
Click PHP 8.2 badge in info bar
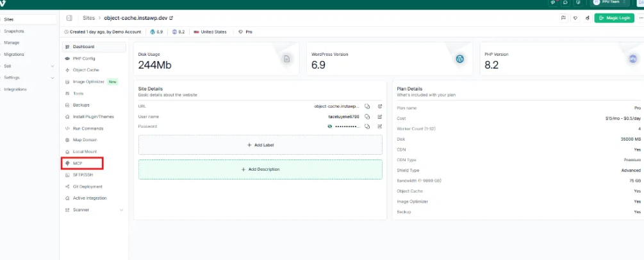(x=178, y=31)
